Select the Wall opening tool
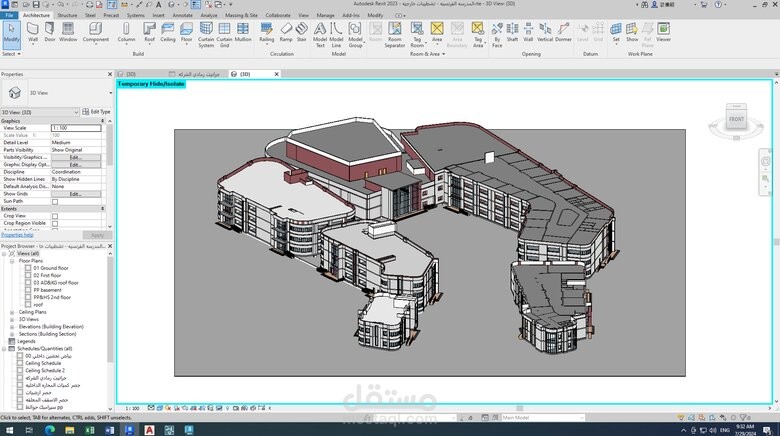Image resolution: width=780 pixels, height=436 pixels. point(528,32)
